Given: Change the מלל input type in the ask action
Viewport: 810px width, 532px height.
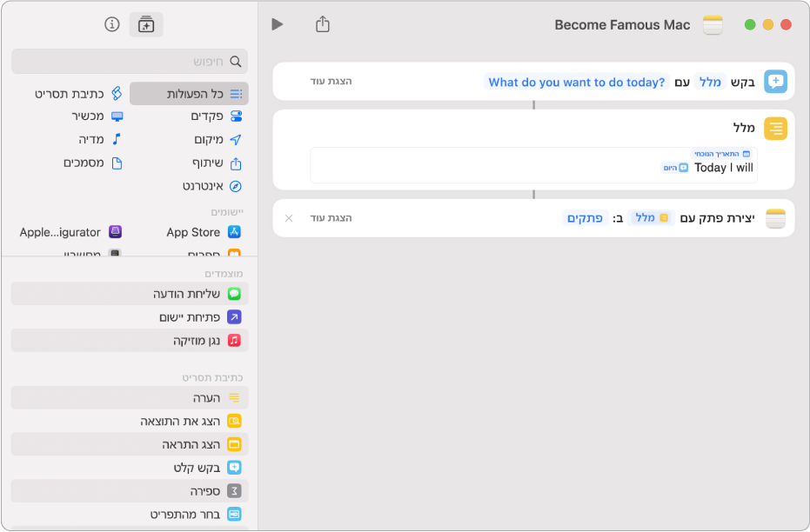Looking at the screenshot, I should coord(710,82).
